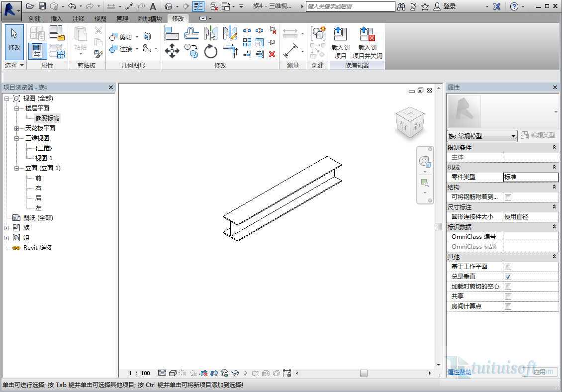Choose the Offset tool
The image size is (562, 392).
pos(191,33)
